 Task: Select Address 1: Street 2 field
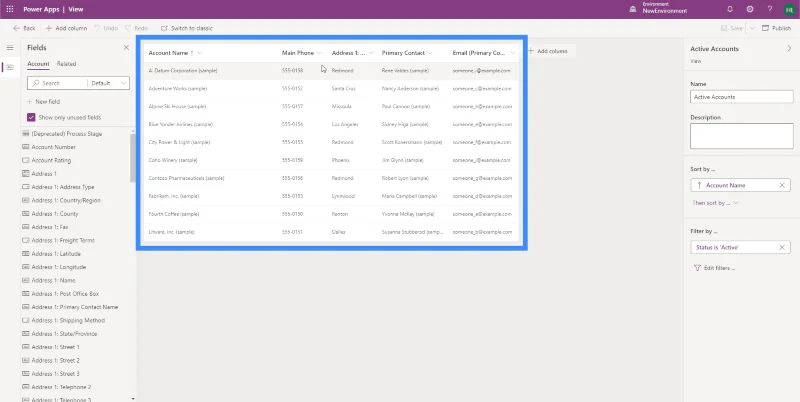pos(51,360)
